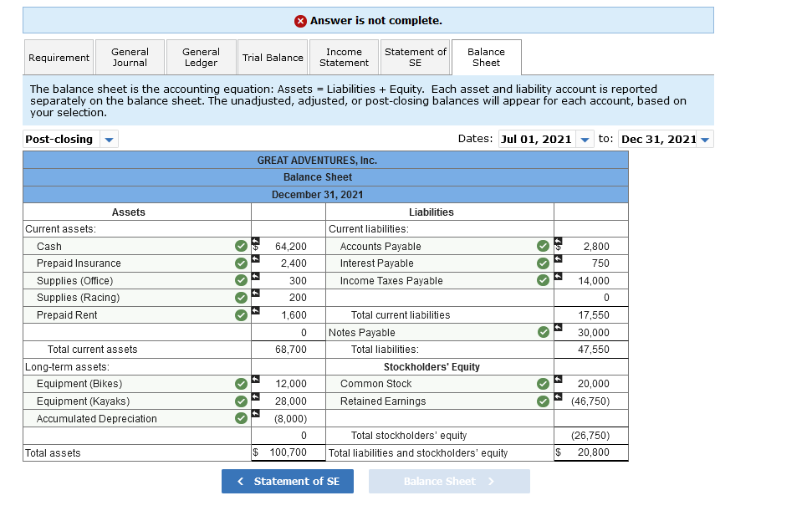Click the drill-down arrow icon for Supplies (Office) amount

click(255, 276)
